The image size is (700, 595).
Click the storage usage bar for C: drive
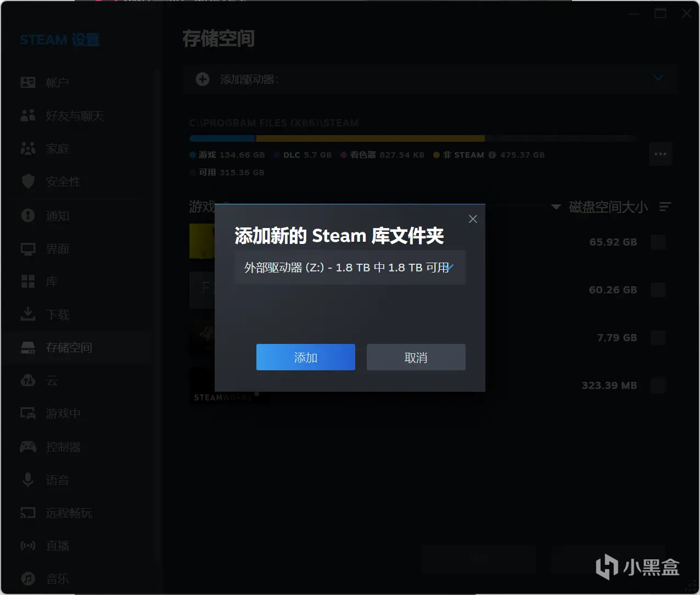pos(412,138)
